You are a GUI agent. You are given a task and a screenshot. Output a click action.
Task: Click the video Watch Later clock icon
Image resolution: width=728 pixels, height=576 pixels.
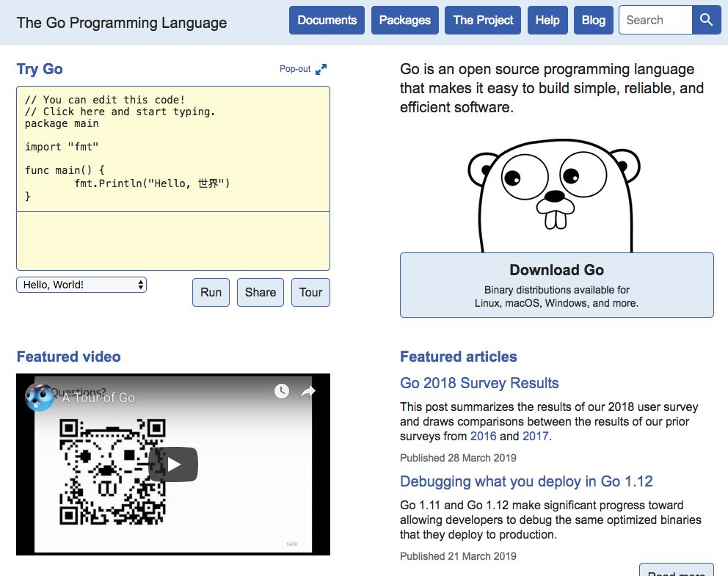tap(281, 391)
